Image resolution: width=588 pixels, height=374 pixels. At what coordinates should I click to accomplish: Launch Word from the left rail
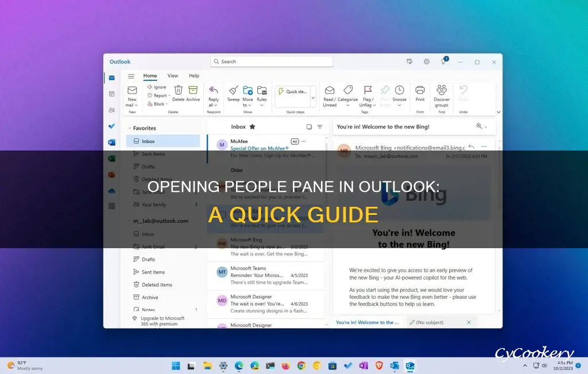[112, 142]
